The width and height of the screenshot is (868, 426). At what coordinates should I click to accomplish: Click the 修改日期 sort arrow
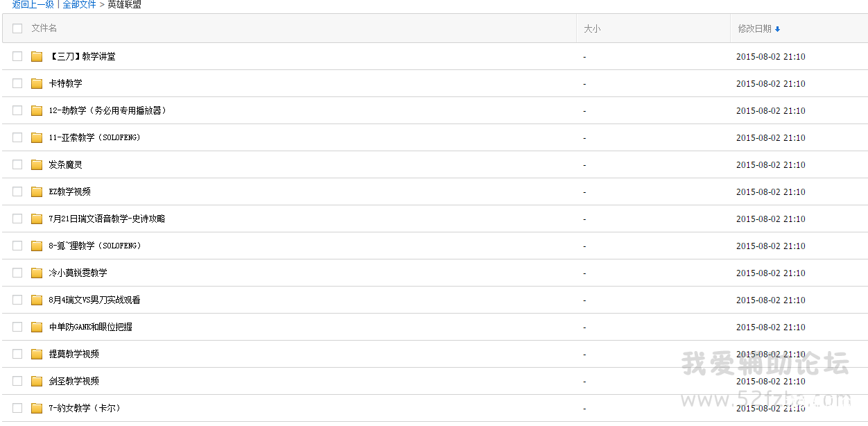[x=777, y=29]
